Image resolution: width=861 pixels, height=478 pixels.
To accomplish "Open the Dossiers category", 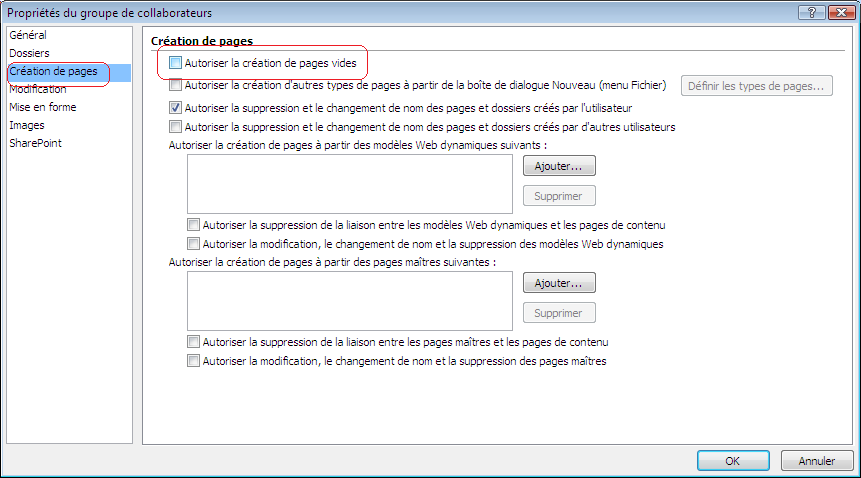I will (29, 53).
